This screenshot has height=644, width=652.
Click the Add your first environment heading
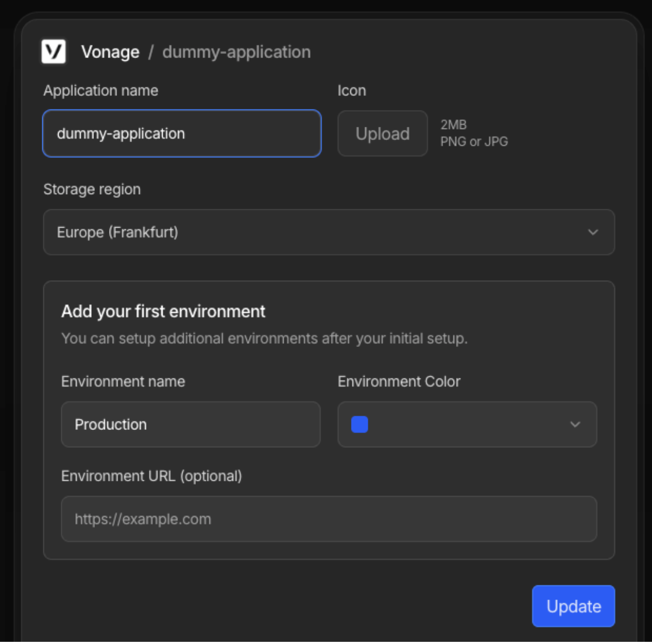click(163, 311)
